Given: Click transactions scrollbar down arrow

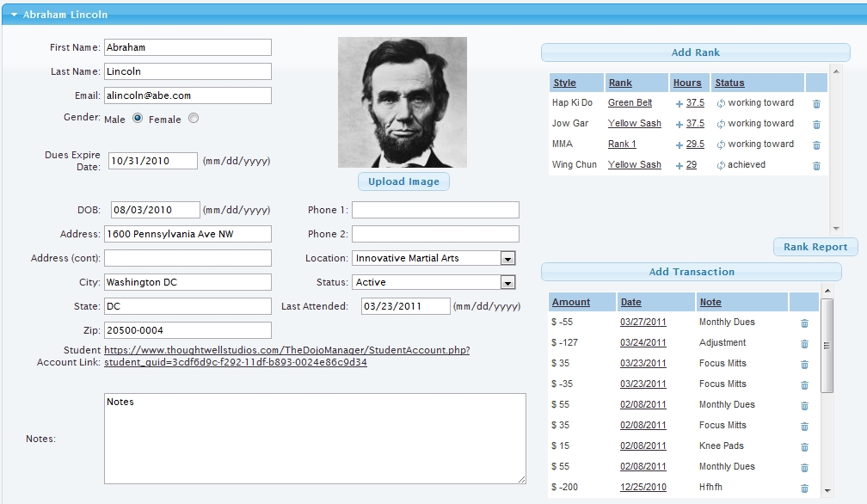Looking at the screenshot, I should coord(827,491).
